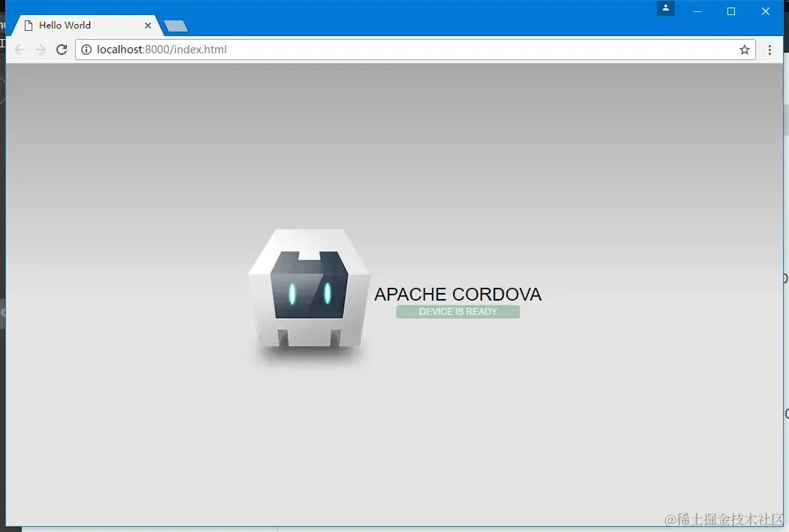Image resolution: width=789 pixels, height=532 pixels.
Task: Maximize the Chrome window
Action: 731,11
